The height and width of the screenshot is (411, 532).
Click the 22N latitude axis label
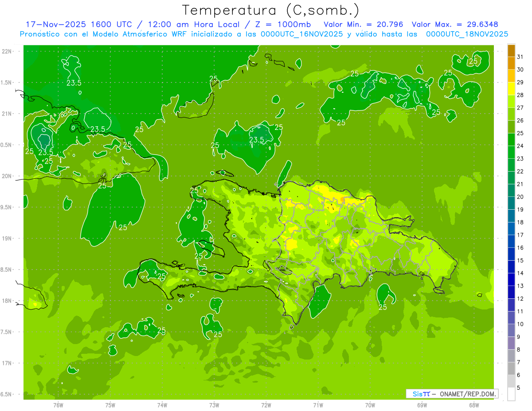(8, 51)
